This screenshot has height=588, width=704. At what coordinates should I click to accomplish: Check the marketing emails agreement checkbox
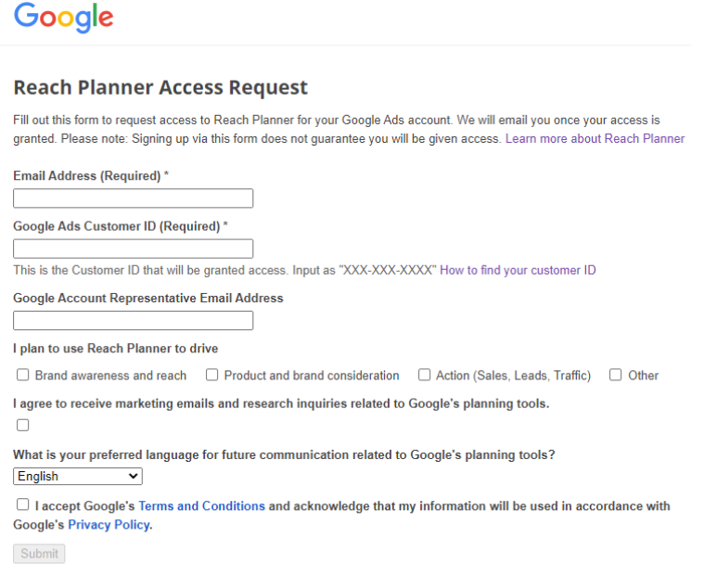(x=23, y=426)
